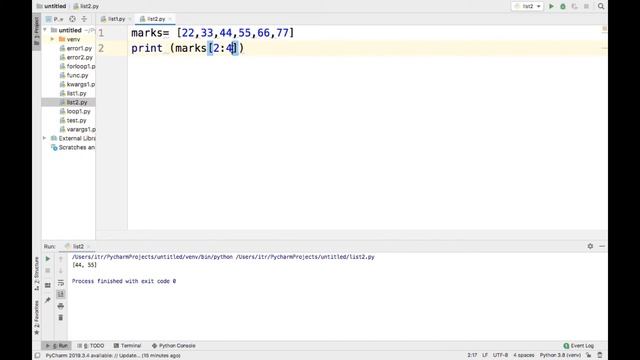Click the PyCharm update available notification
Viewport: 640px width, 360px height.
[x=113, y=356]
